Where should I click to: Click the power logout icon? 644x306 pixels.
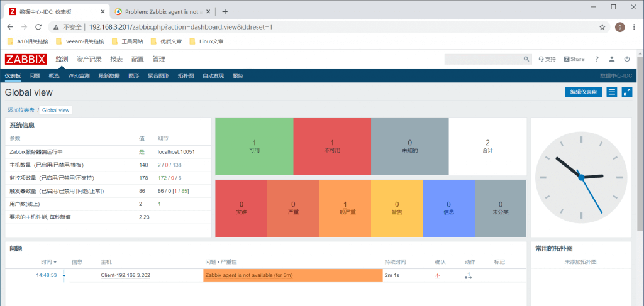pyautogui.click(x=627, y=59)
